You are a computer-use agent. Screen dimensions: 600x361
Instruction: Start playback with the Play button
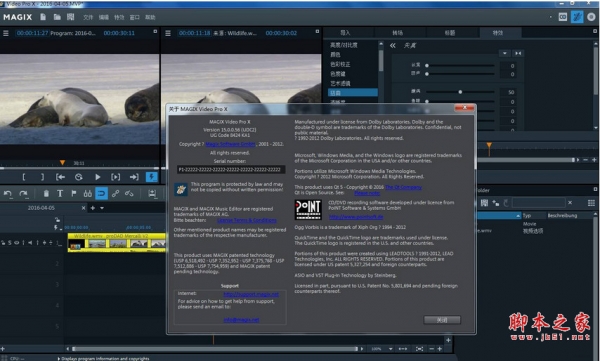click(x=98, y=177)
